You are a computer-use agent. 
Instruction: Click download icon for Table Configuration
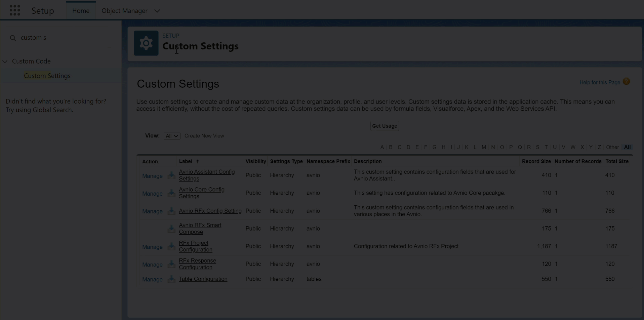(x=171, y=279)
